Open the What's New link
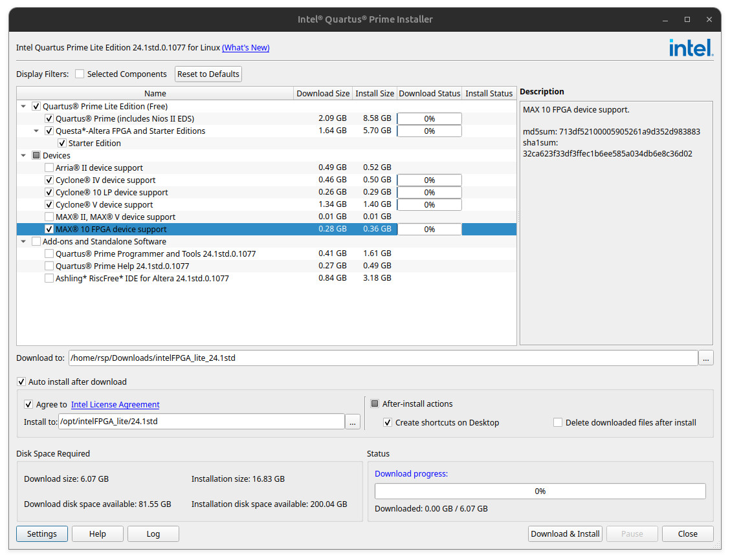Image resolution: width=730 pixels, height=560 pixels. [x=245, y=48]
